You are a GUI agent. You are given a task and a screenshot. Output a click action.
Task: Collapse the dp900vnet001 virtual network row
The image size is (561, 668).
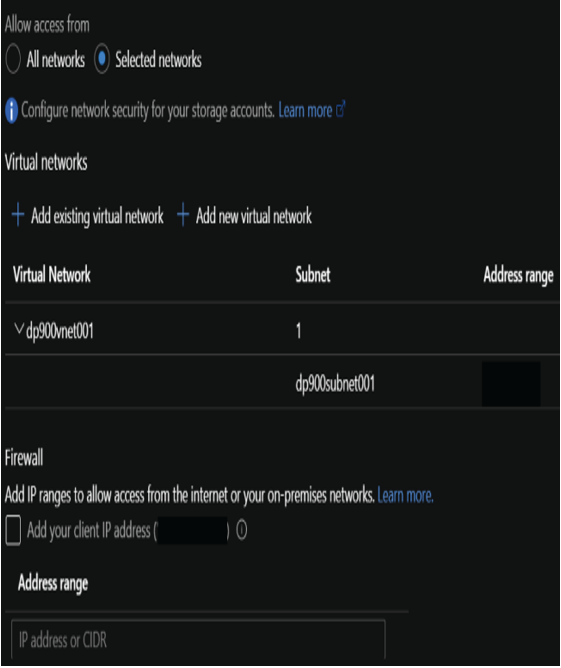click(x=19, y=329)
